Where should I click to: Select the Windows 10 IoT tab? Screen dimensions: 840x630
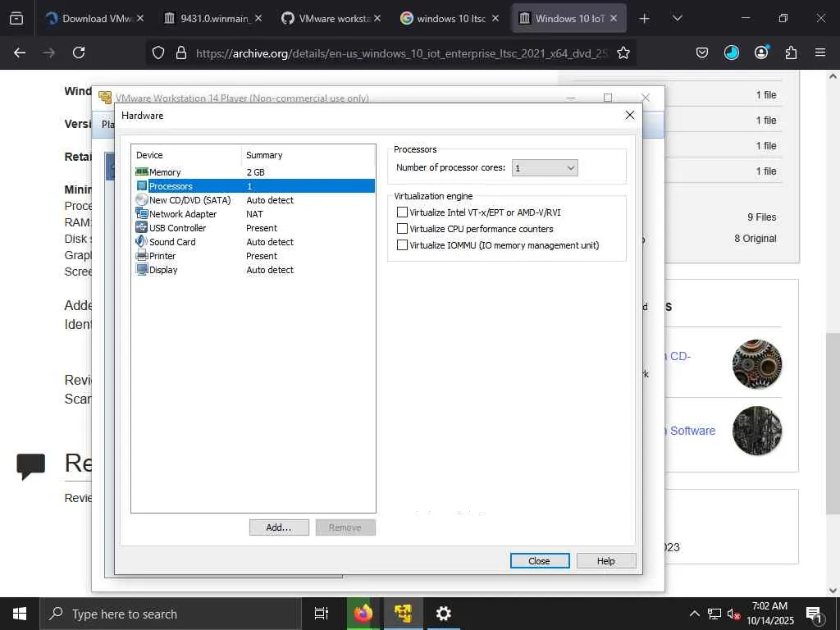(x=569, y=18)
